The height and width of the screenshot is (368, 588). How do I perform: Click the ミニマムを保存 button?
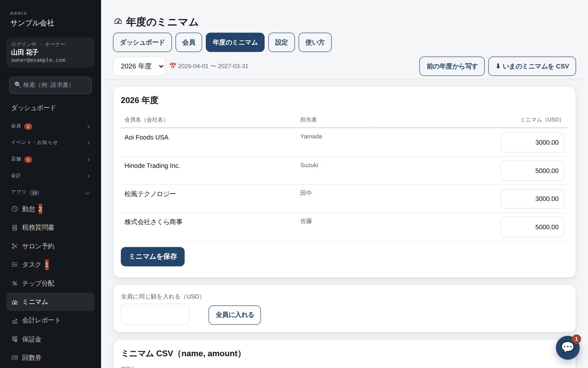(x=153, y=256)
